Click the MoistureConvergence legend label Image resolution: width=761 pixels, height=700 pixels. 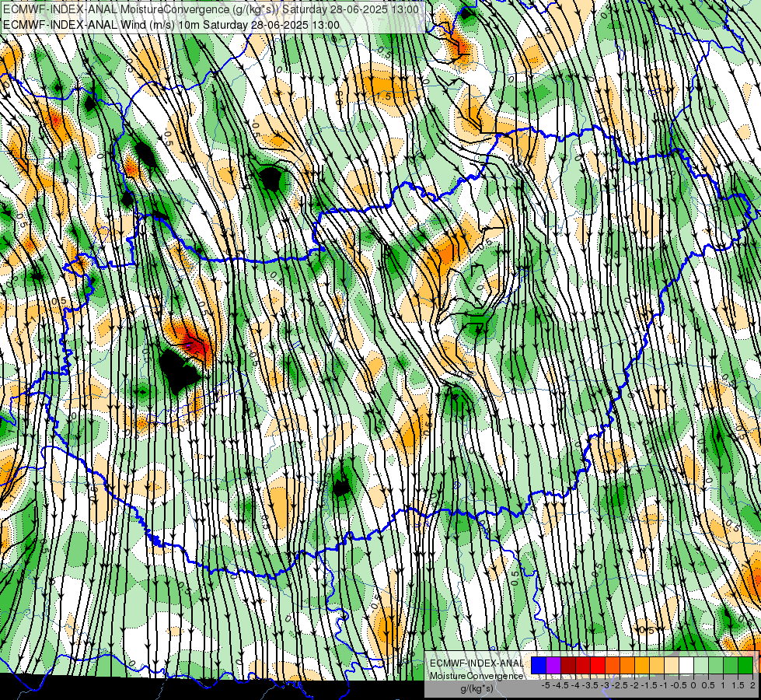click(476, 676)
